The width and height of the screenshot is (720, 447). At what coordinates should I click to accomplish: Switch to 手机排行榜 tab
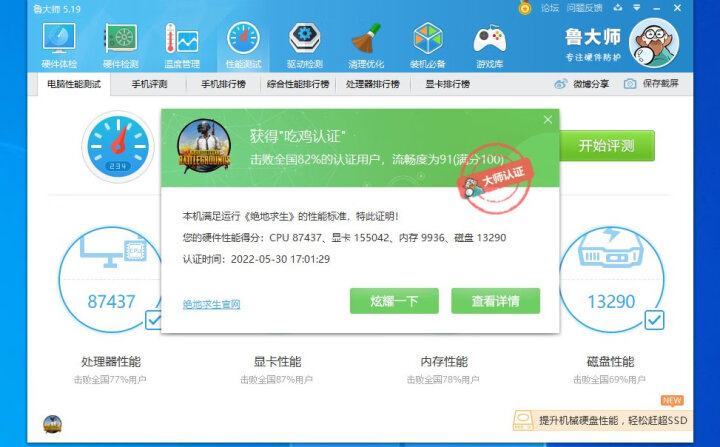point(224,84)
